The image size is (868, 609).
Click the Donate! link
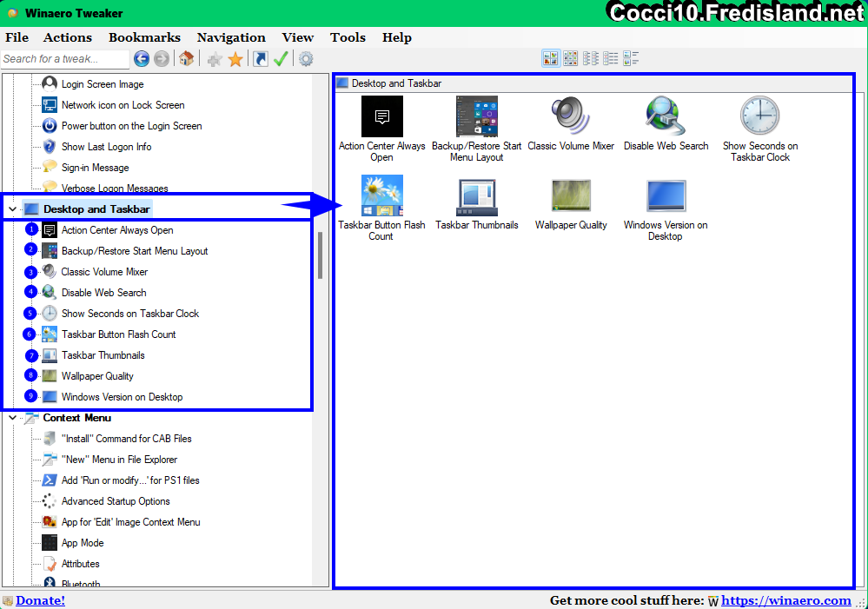[41, 600]
